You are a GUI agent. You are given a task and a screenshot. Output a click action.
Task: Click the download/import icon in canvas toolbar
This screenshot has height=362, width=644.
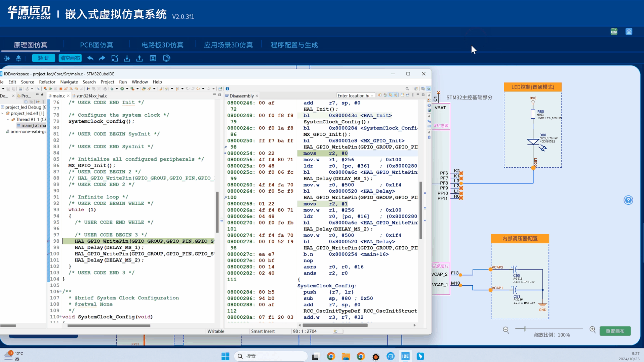127,58
